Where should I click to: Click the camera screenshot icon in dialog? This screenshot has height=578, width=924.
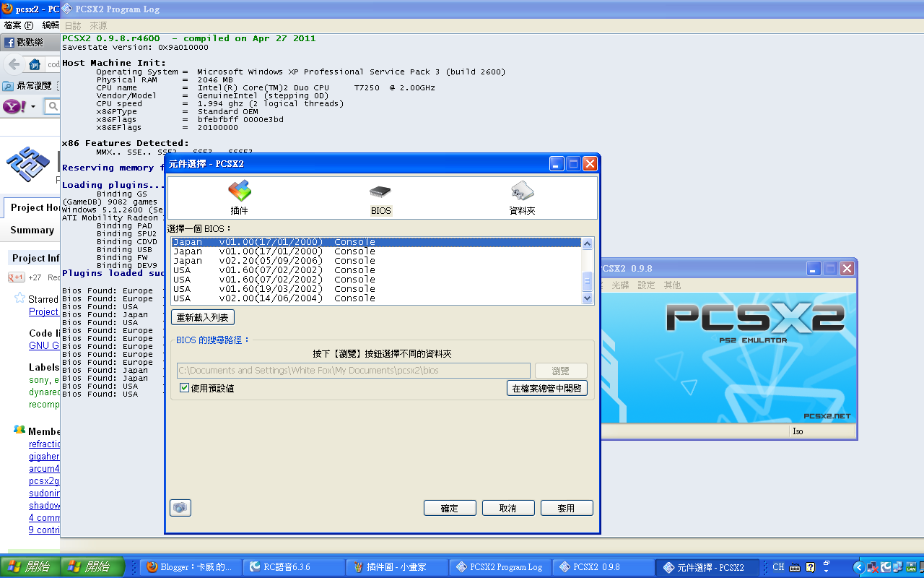click(180, 508)
